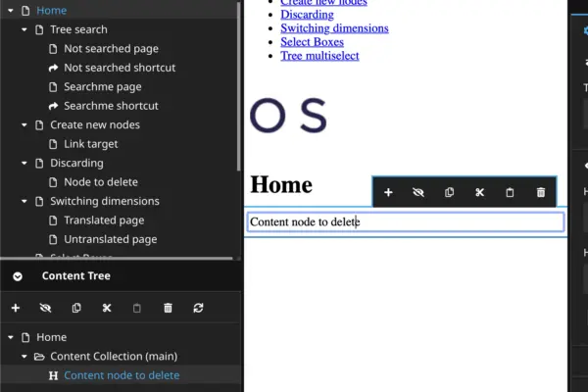Click add new node in Content Tree toolbar
588x392 pixels.
pyautogui.click(x=15, y=308)
